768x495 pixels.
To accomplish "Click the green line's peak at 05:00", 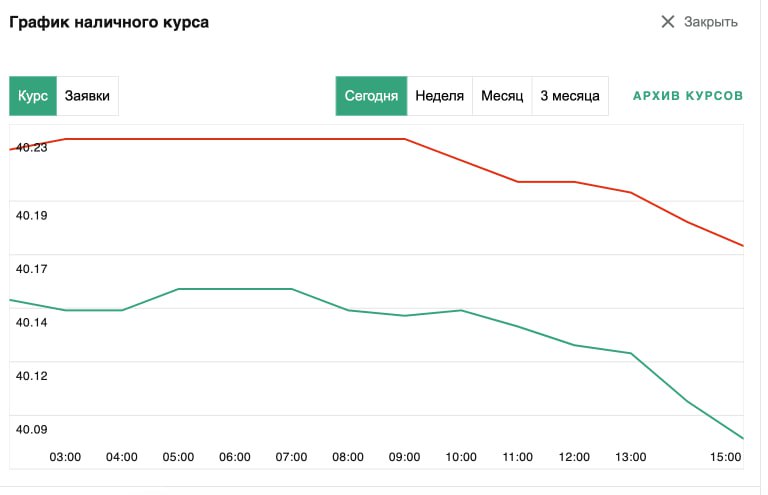I will coord(179,289).
